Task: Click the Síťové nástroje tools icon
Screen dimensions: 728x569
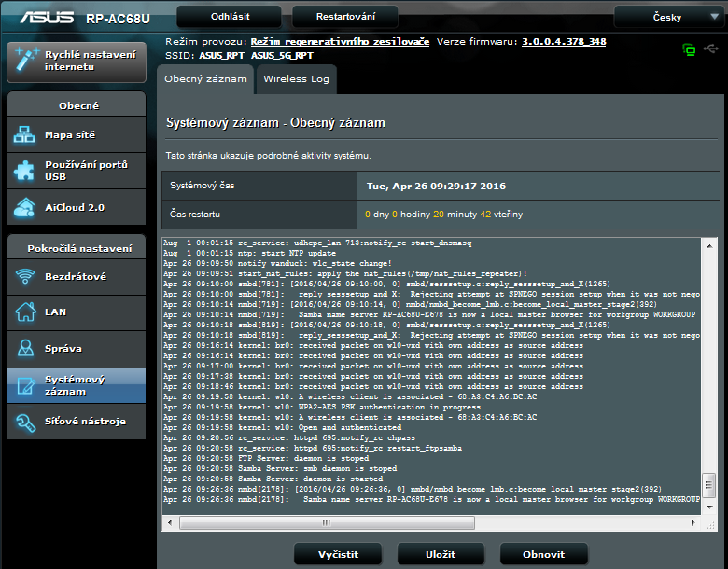Action: [24, 423]
